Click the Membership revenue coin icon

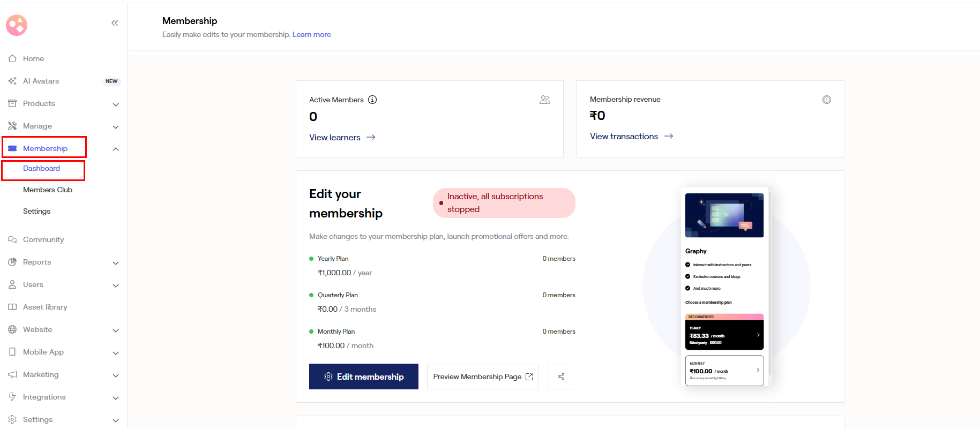click(x=827, y=100)
